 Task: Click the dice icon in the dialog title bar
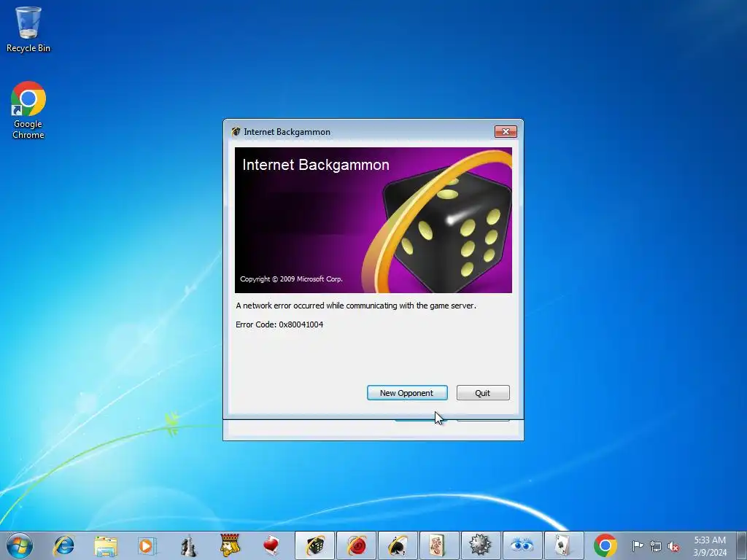[x=236, y=132]
